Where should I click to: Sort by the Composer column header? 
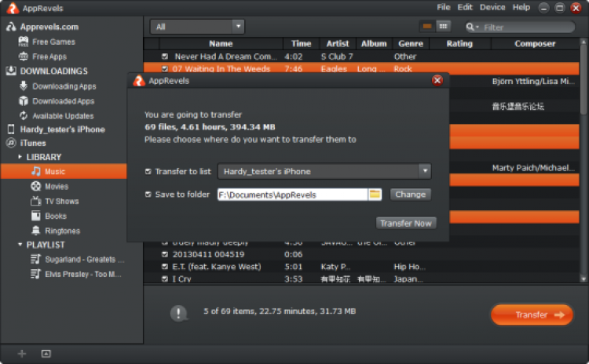tap(535, 43)
